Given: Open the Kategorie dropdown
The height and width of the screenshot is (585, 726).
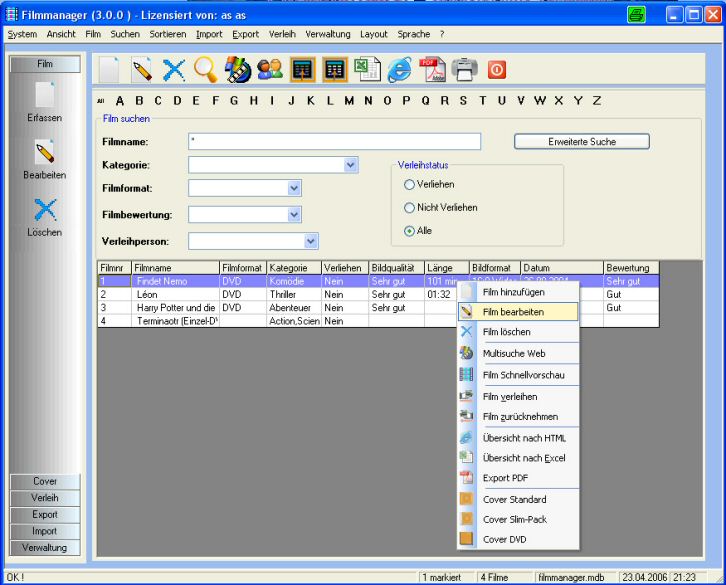Looking at the screenshot, I should pyautogui.click(x=351, y=165).
